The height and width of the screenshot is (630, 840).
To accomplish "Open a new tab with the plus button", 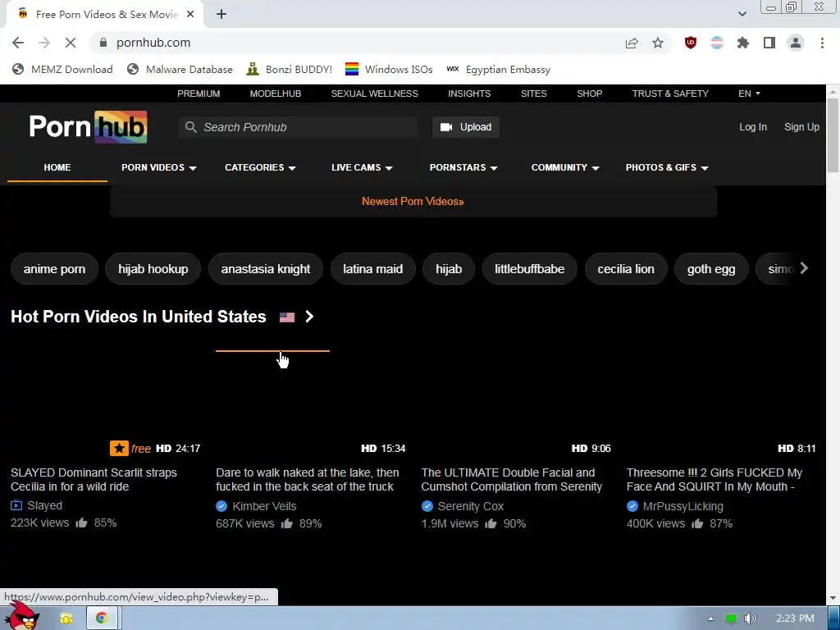I will (221, 15).
